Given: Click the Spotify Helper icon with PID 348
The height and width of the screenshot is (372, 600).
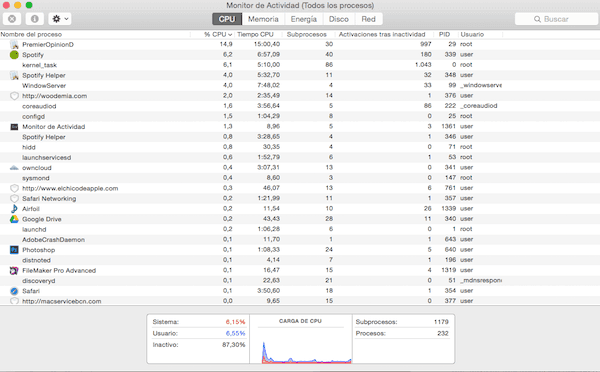Looking at the screenshot, I should point(14,75).
